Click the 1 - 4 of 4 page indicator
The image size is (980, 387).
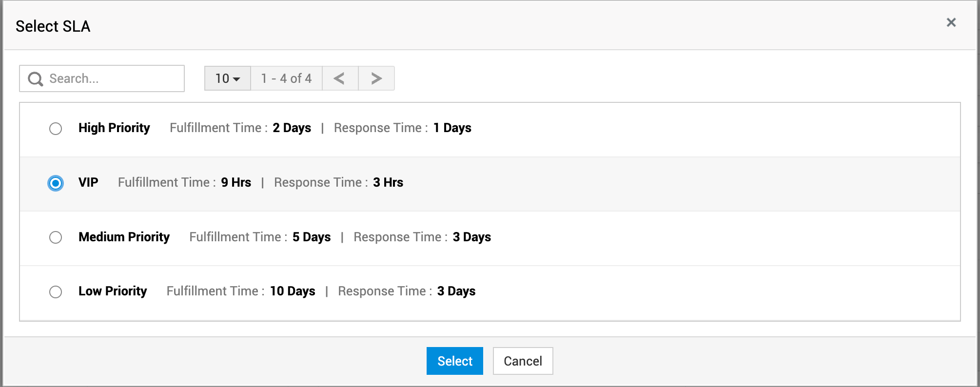coord(286,78)
